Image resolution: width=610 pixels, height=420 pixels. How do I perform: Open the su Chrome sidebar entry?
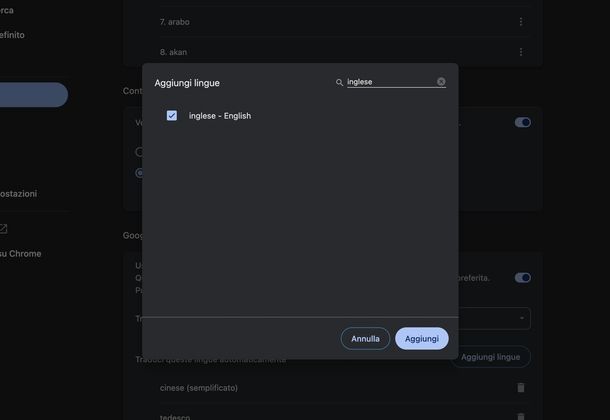[21, 254]
